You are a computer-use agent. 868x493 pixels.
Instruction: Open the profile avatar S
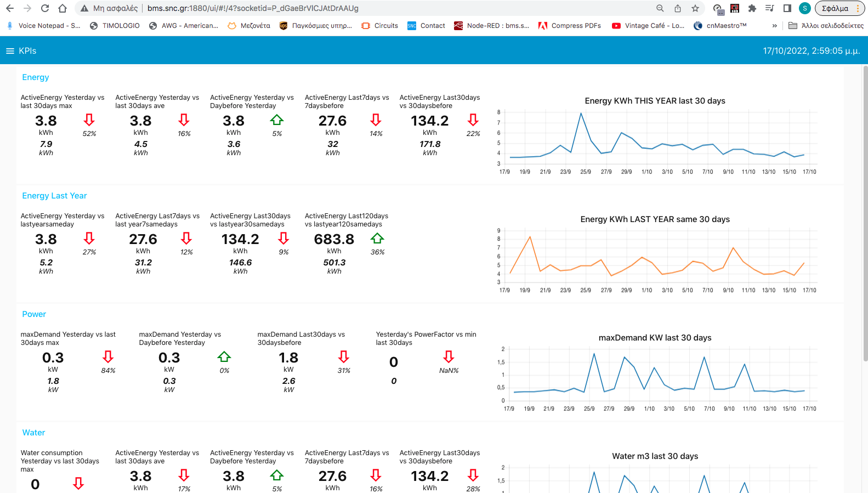[805, 8]
